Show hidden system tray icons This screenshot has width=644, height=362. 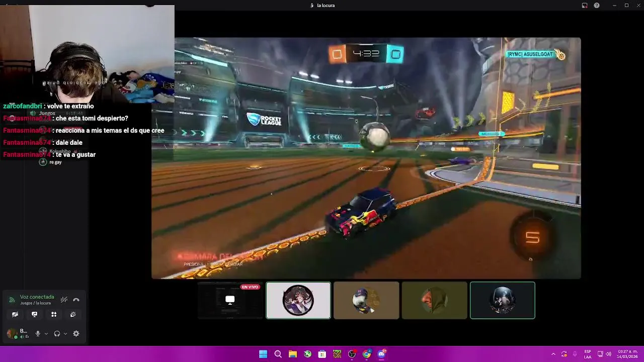click(553, 354)
